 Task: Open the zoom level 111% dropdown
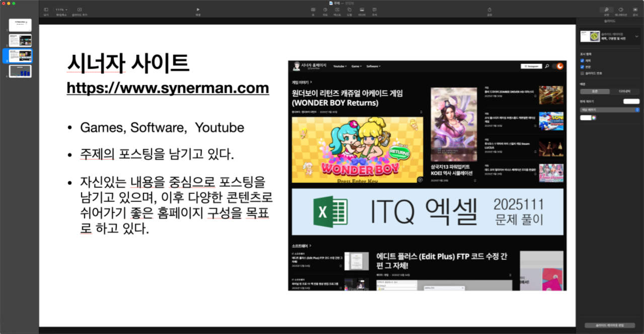[61, 10]
